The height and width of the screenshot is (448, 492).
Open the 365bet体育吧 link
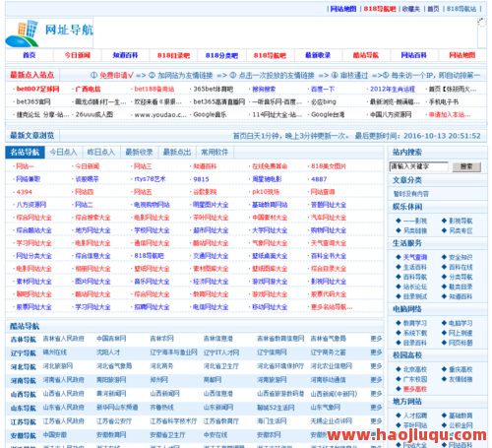tap(214, 89)
